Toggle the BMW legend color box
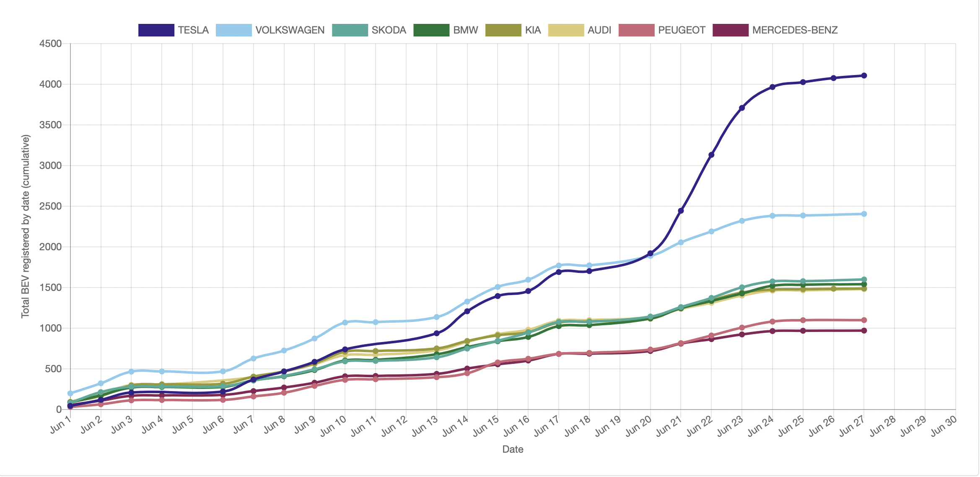Image resolution: width=980 pixels, height=477 pixels. pos(431,30)
